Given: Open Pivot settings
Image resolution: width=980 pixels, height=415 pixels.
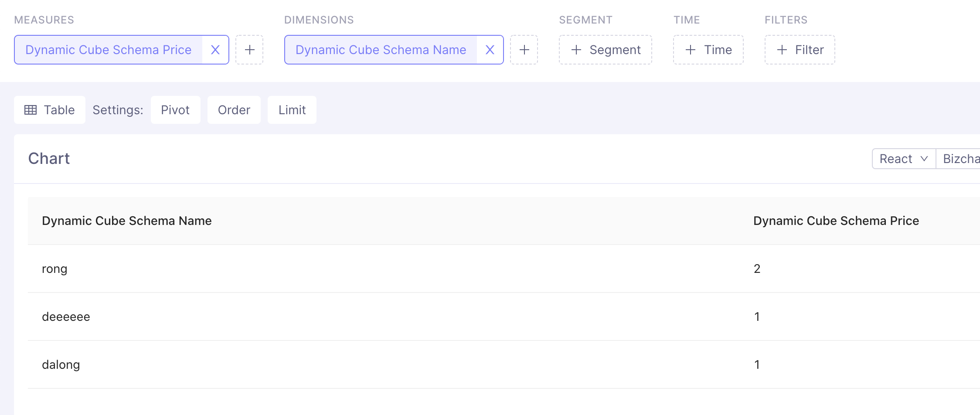Looking at the screenshot, I should pyautogui.click(x=175, y=110).
